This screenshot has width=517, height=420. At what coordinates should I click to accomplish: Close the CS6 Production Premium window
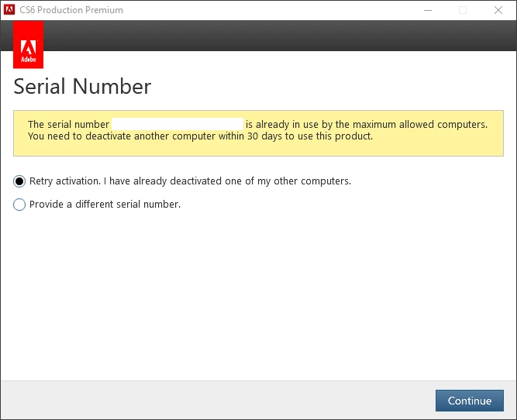(x=498, y=10)
